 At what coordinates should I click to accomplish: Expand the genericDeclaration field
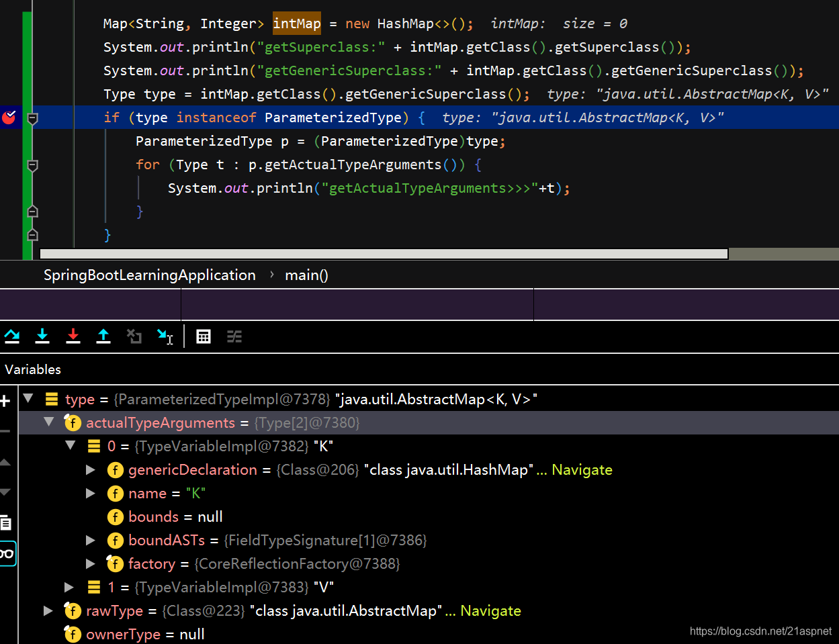[x=91, y=469]
